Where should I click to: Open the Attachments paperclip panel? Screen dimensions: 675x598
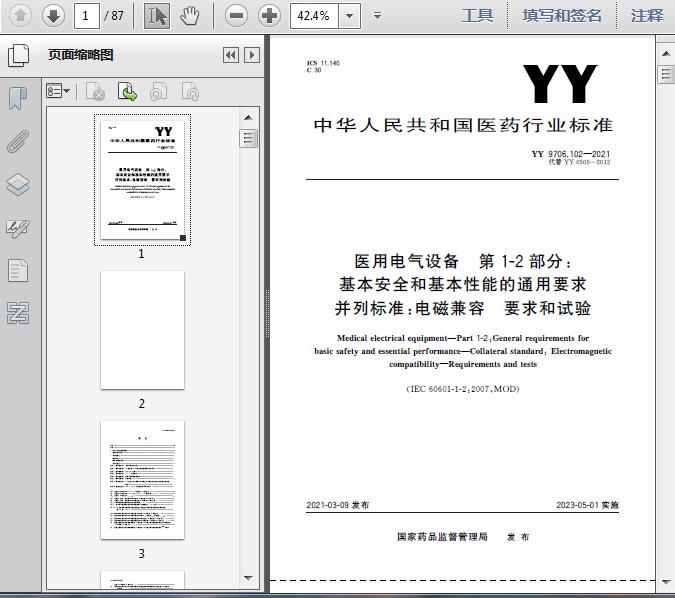click(x=18, y=141)
